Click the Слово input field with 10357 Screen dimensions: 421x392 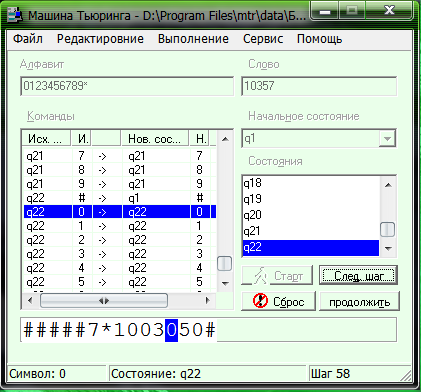pyautogui.click(x=319, y=86)
